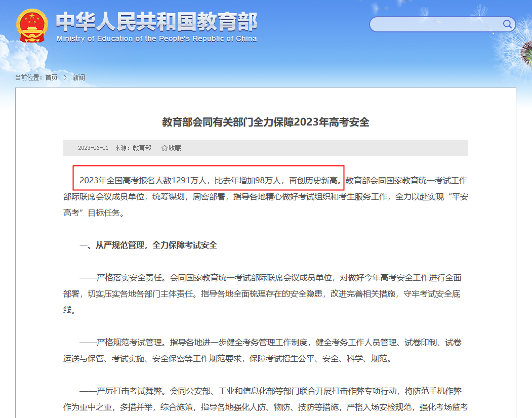Click the breadcrumb arrow chevron
Viewport: 532px width, 418px height.
(65, 78)
